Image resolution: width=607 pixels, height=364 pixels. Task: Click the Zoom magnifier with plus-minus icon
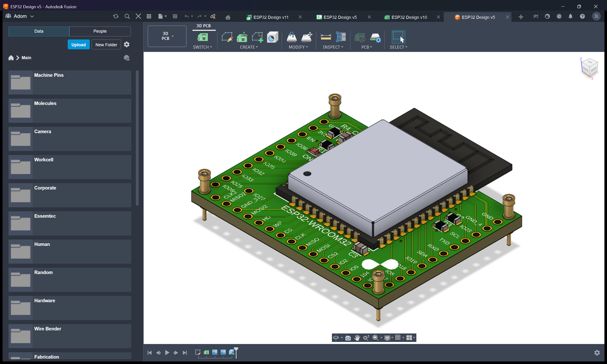pos(366,338)
